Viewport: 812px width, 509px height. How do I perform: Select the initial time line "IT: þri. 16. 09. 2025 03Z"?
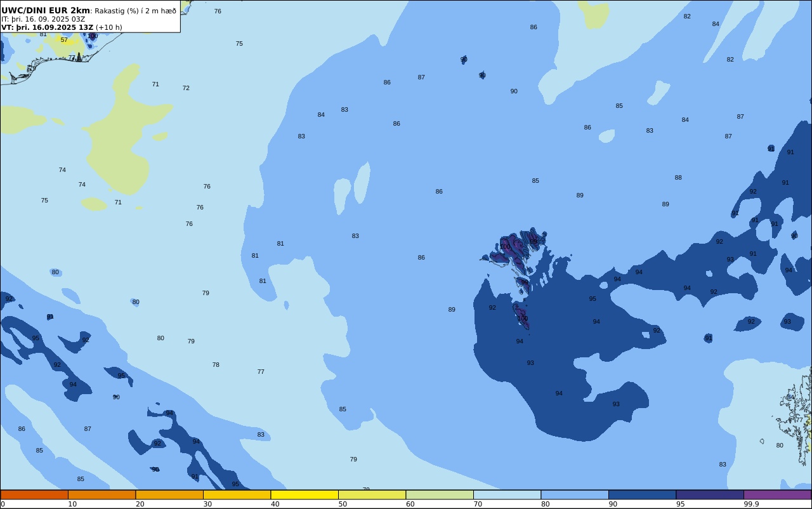pyautogui.click(x=43, y=19)
